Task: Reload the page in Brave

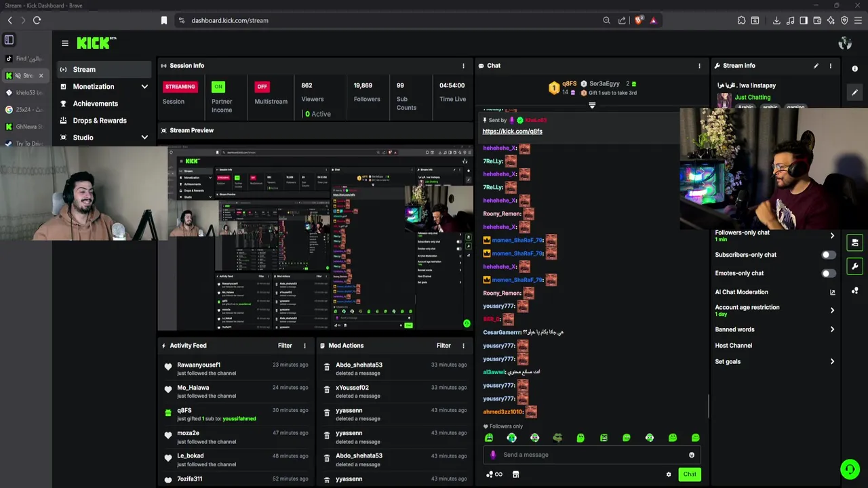Action: (x=37, y=20)
